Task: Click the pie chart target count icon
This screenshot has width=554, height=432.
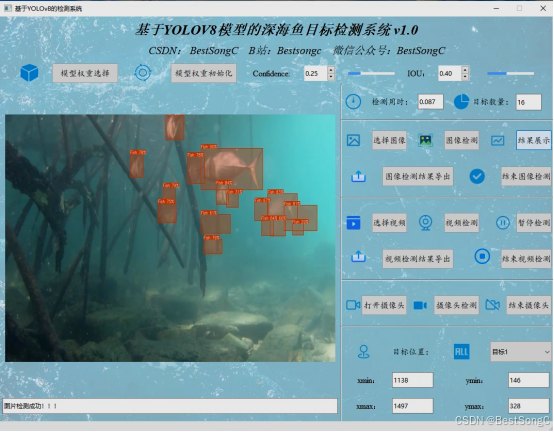Action: [461, 102]
